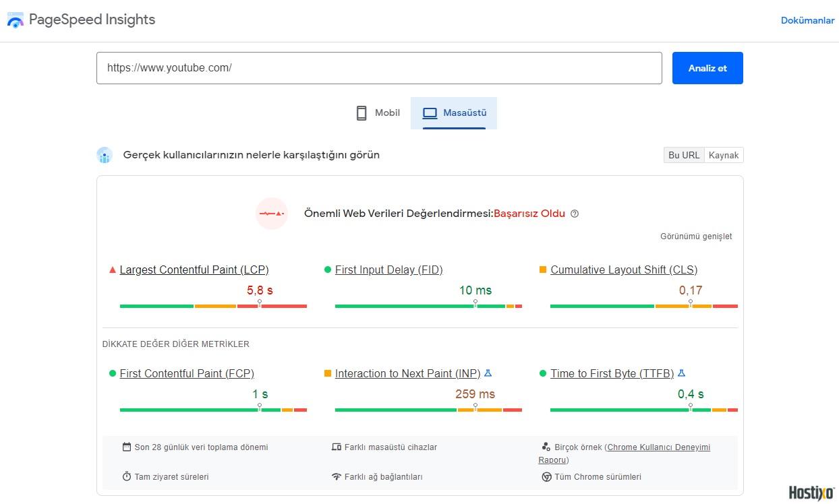Switch data scope to Kaynak

[724, 155]
